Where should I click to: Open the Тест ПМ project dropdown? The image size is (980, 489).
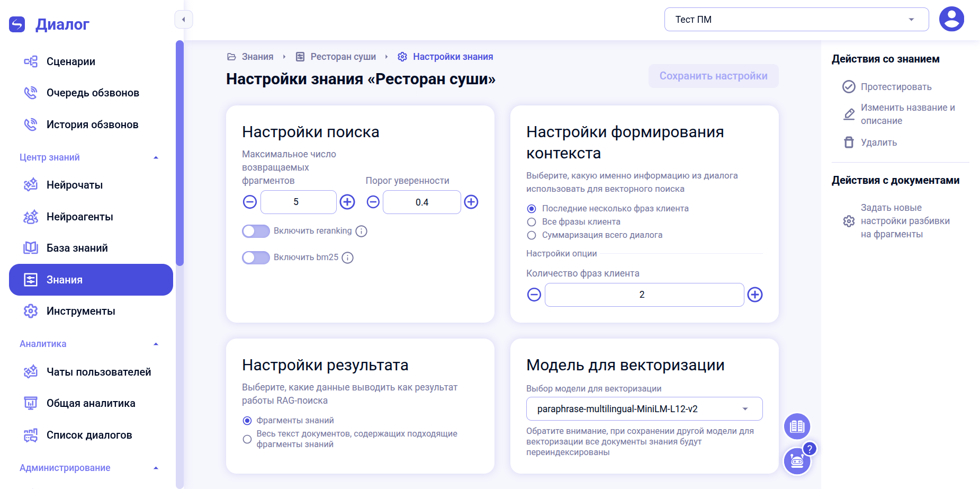(x=796, y=20)
